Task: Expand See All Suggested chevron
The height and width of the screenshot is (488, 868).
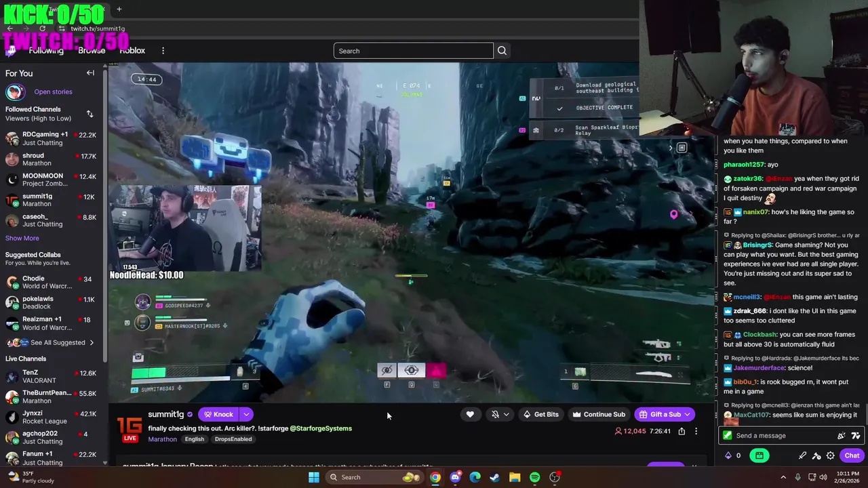Action: [92, 343]
